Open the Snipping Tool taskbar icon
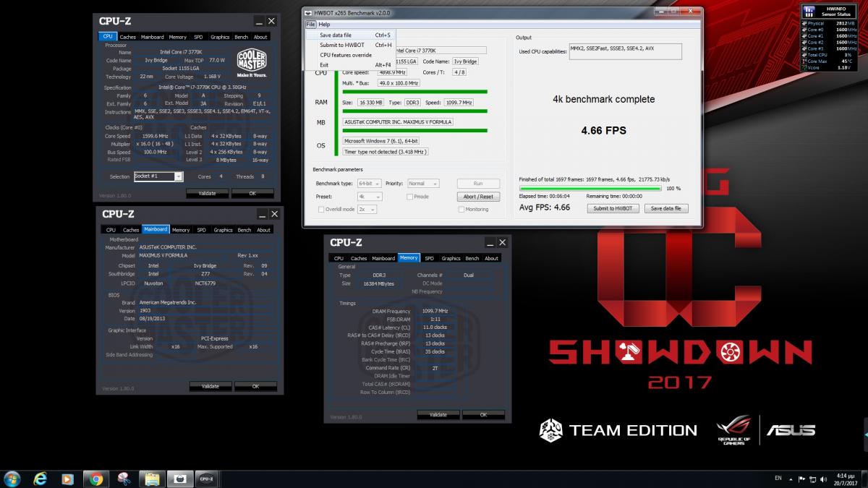 [124, 479]
